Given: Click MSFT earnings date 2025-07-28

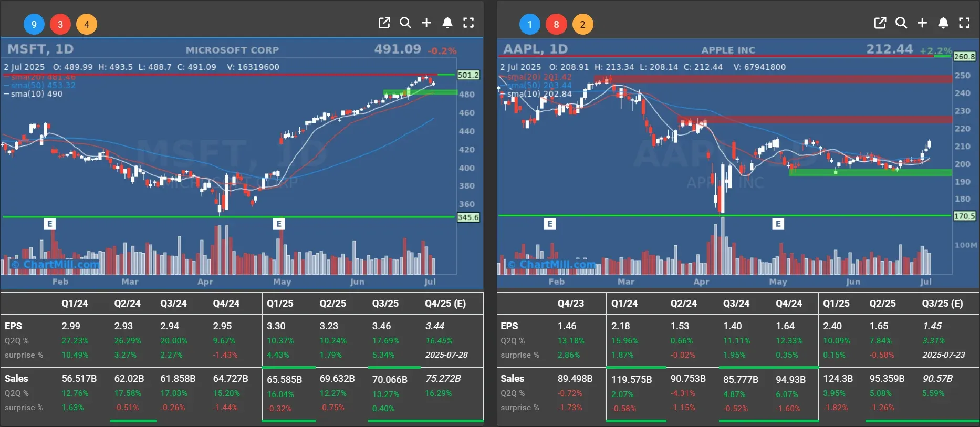Looking at the screenshot, I should (446, 355).
